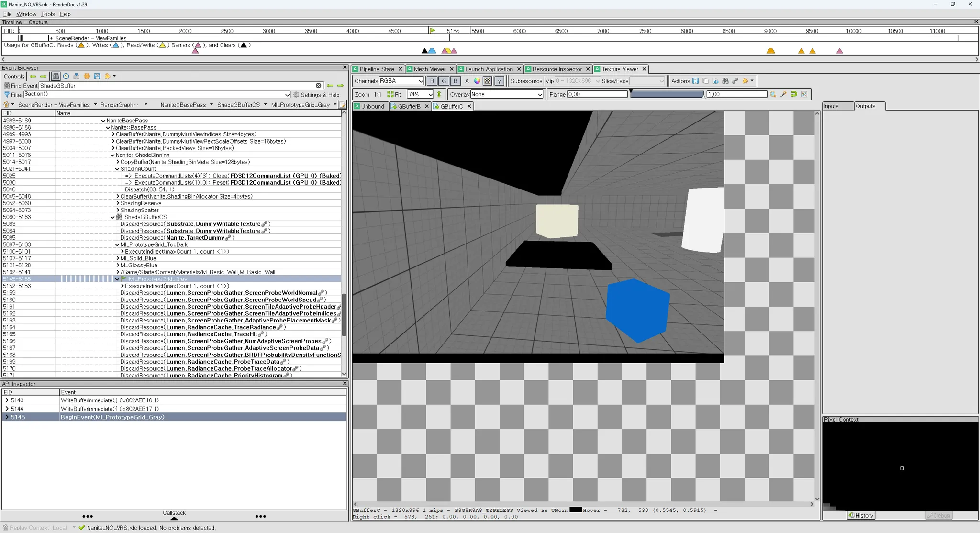This screenshot has width=980, height=533.
Task: Click the histogram range magnifier icon
Action: (773, 94)
